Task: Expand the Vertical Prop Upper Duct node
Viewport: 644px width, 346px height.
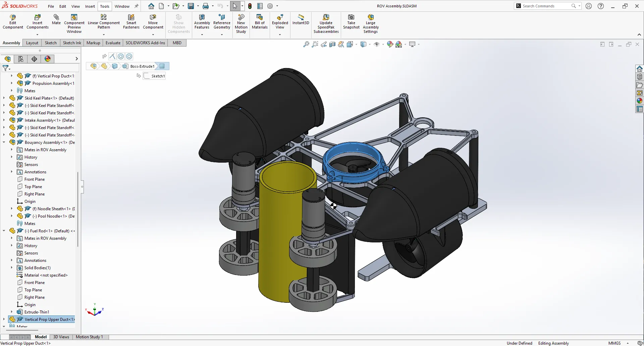Action: pyautogui.click(x=4, y=320)
